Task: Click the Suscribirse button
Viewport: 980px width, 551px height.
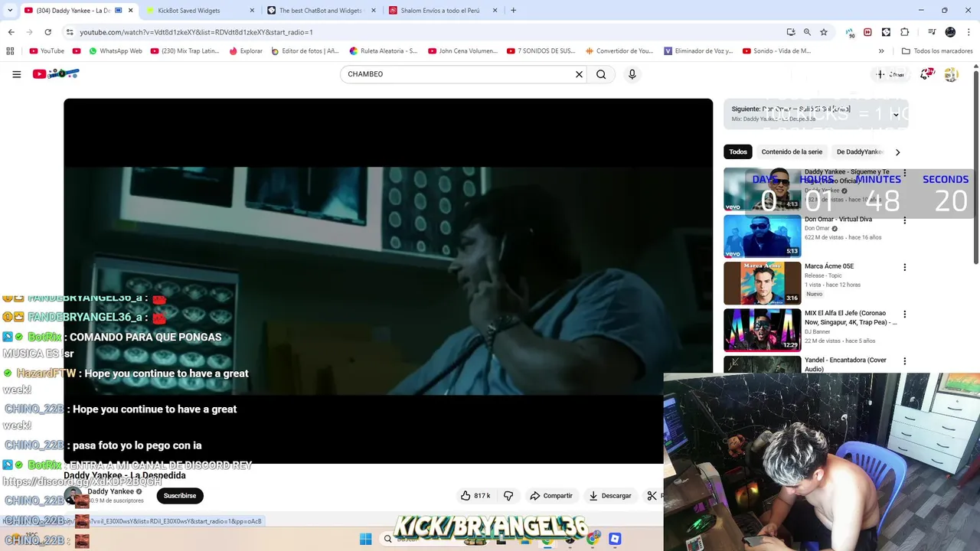Action: pos(180,496)
